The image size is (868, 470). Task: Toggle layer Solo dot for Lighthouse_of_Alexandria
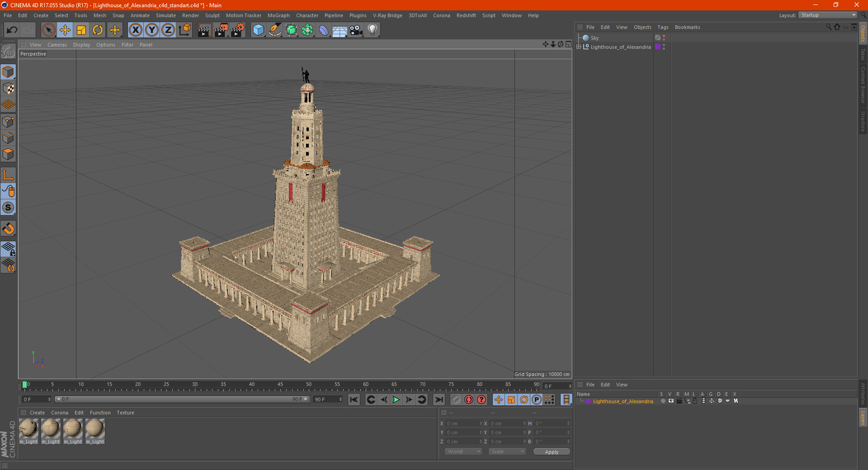pos(663,401)
